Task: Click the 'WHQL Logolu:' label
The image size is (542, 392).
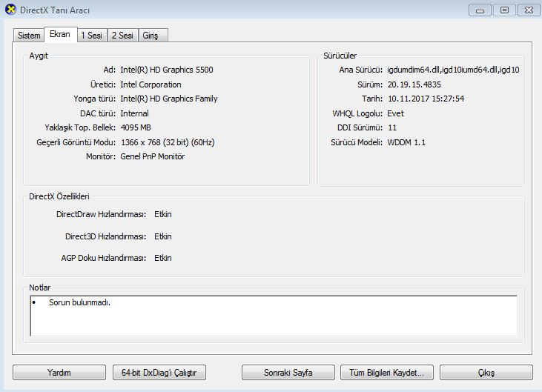Action: [357, 113]
